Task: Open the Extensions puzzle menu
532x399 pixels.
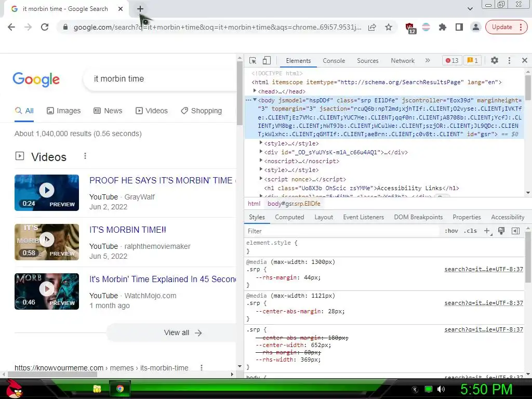Action: pos(443,27)
